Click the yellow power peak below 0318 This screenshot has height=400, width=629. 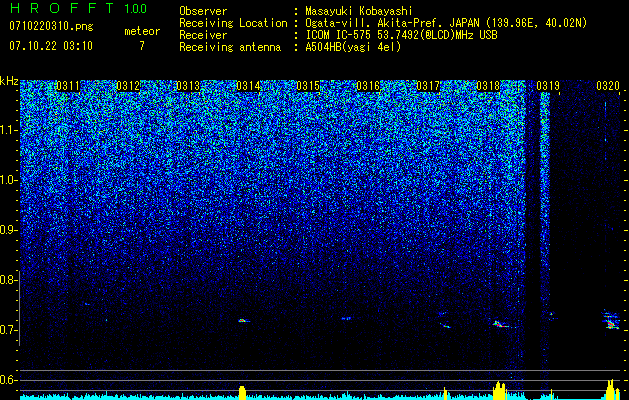coord(499,390)
